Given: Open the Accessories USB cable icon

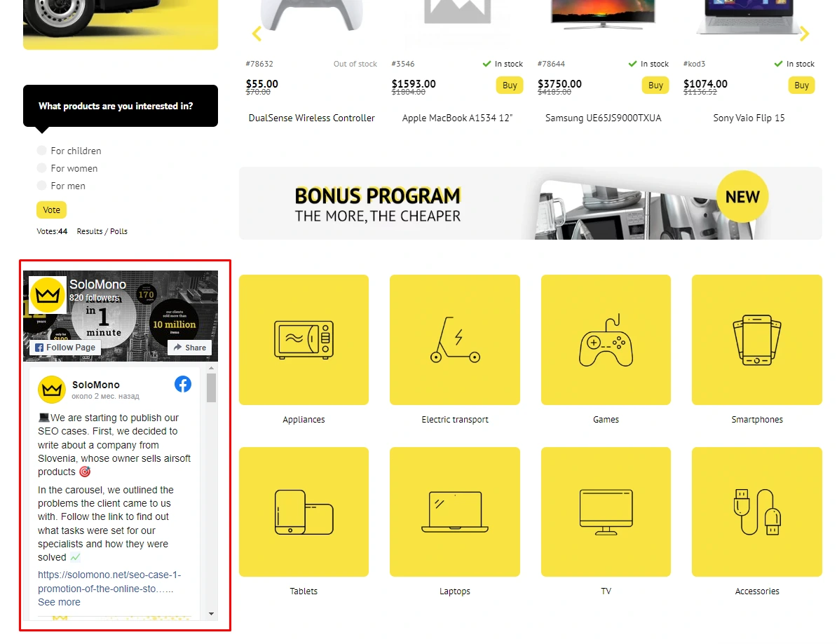Looking at the screenshot, I should (756, 512).
